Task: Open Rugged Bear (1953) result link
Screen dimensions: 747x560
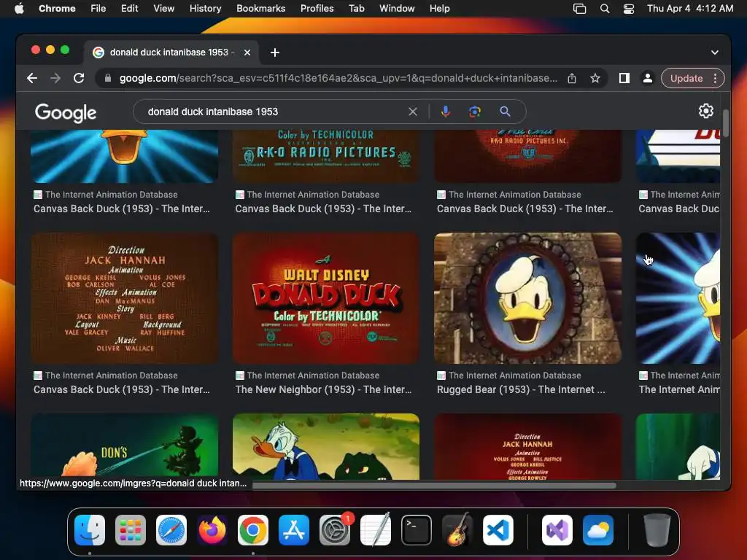Action: [x=521, y=389]
